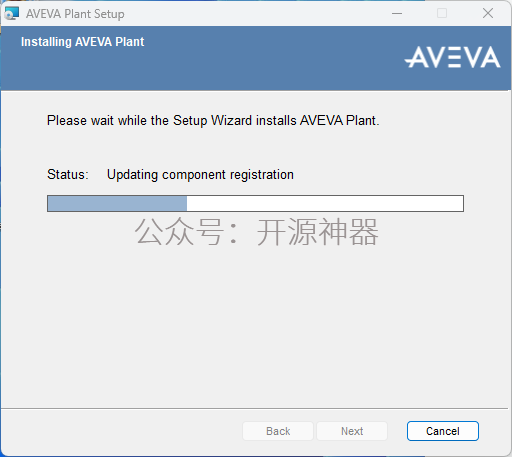Click the 'Installing AVEVA Plant' heading
This screenshot has height=457, width=512.
(82, 42)
